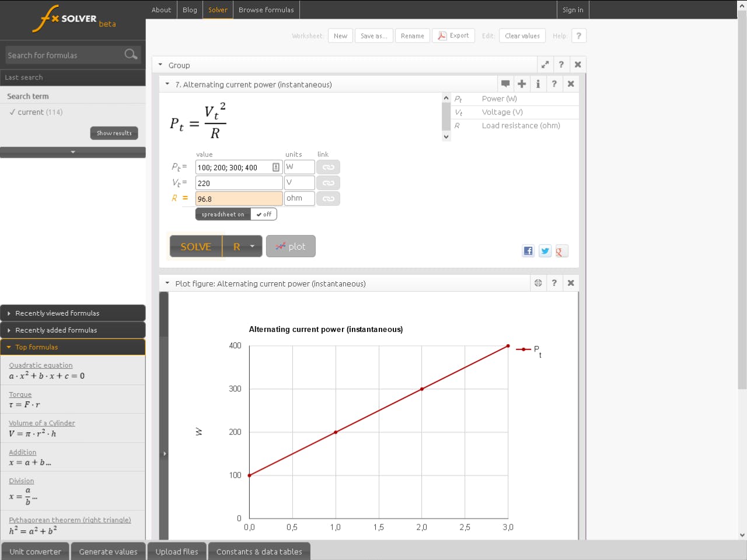This screenshot has height=560, width=747.
Task: Click Save as... button
Action: pos(373,36)
